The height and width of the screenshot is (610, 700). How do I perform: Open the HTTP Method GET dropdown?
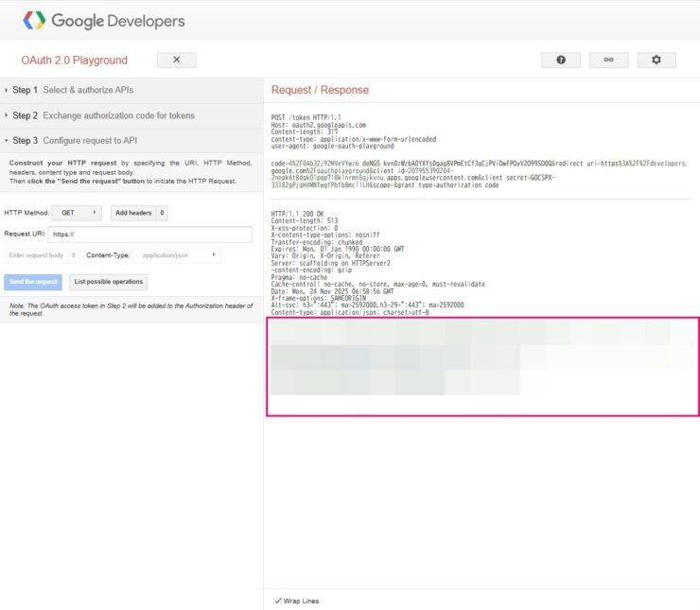point(77,213)
